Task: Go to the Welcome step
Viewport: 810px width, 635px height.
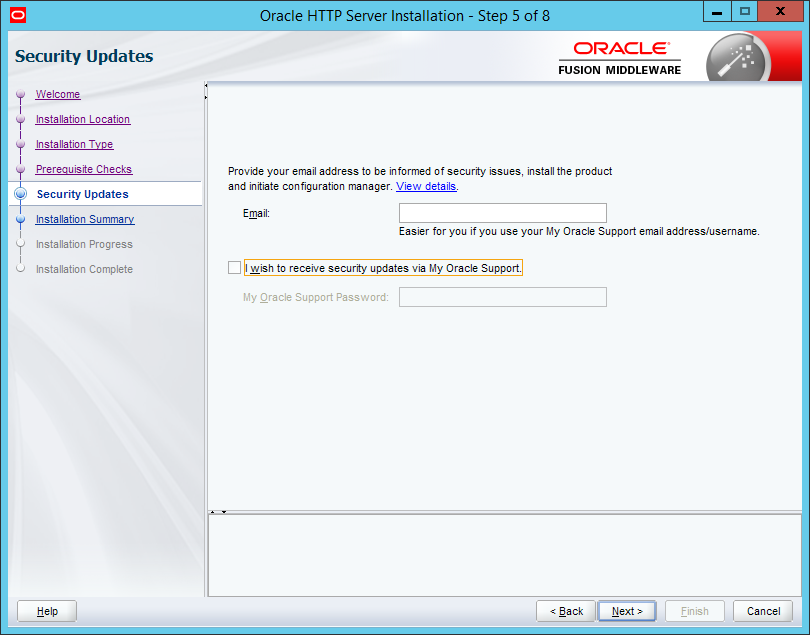Action: [x=58, y=95]
